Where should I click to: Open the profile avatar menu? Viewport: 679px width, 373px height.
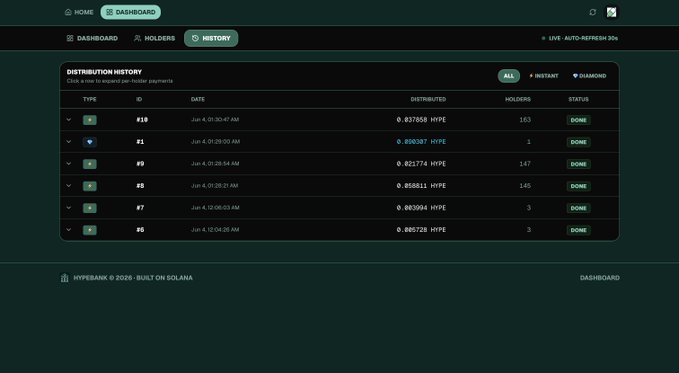611,12
